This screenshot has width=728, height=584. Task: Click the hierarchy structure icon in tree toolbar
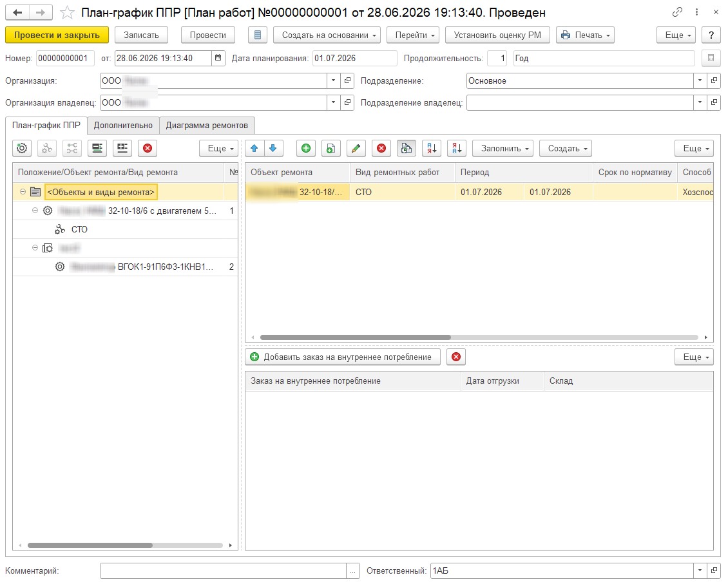point(72,149)
